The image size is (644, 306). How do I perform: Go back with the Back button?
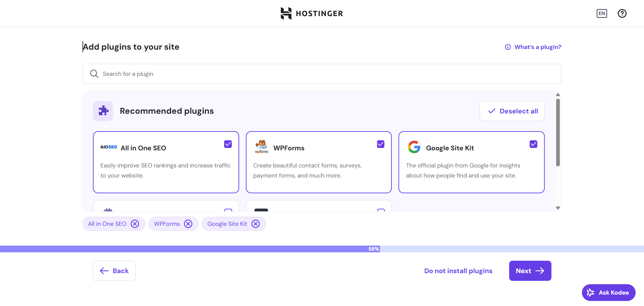tap(114, 271)
